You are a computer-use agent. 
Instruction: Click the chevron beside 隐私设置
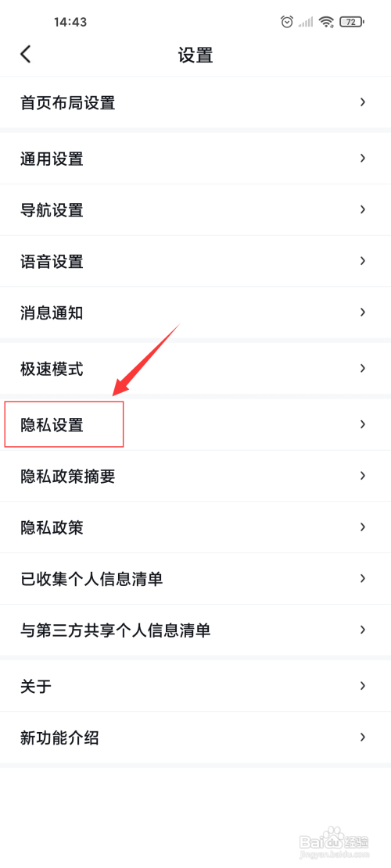[363, 424]
